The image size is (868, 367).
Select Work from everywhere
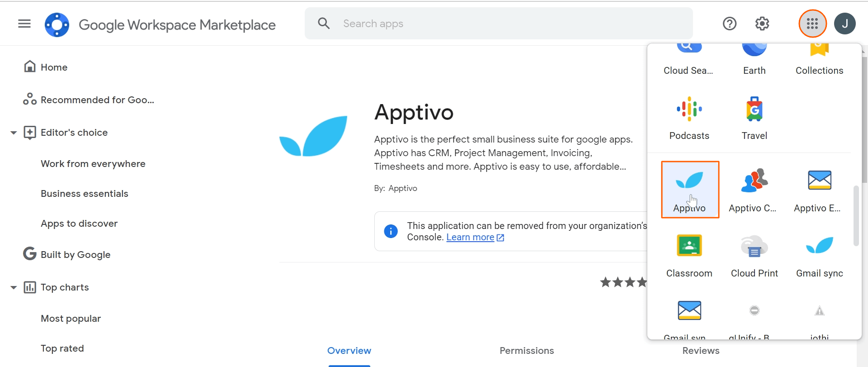(93, 164)
